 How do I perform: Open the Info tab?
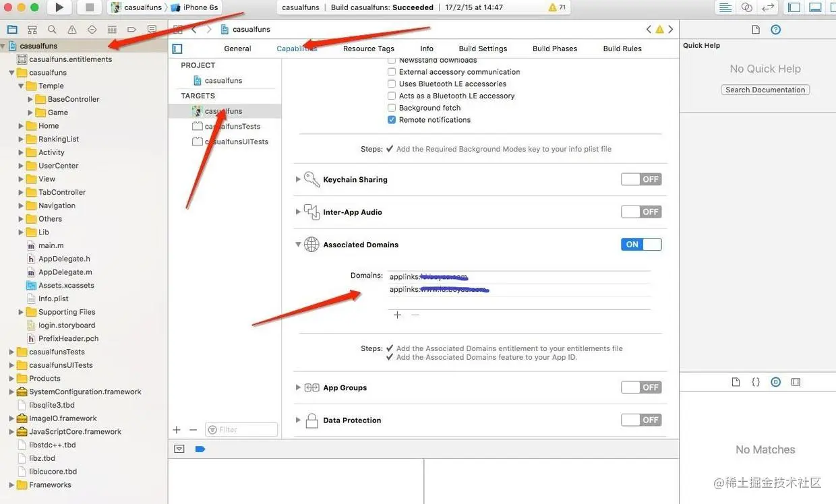tap(427, 49)
